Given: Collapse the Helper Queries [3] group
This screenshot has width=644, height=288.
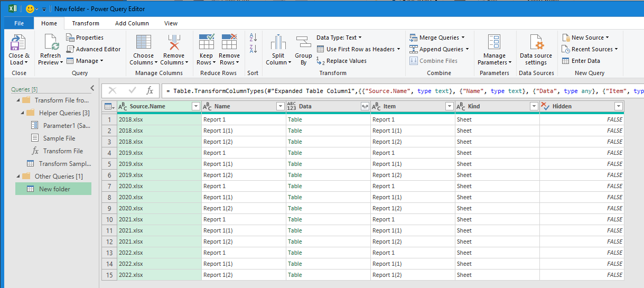Looking at the screenshot, I should 23,113.
